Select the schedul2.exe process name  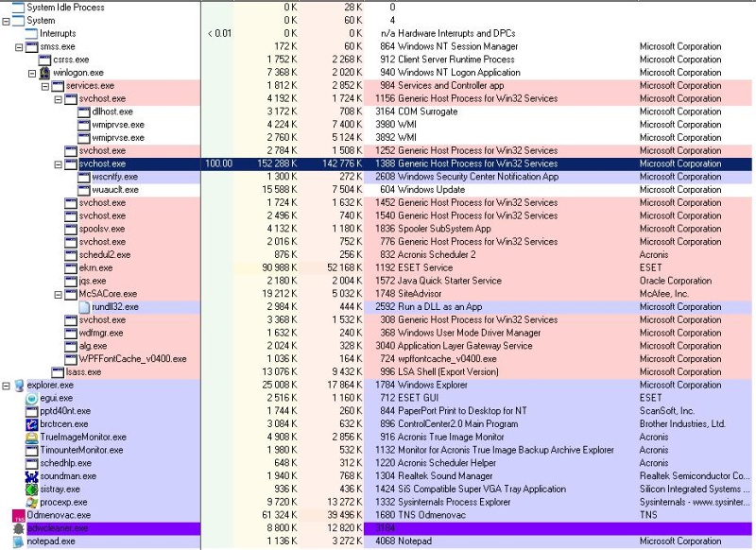105,255
